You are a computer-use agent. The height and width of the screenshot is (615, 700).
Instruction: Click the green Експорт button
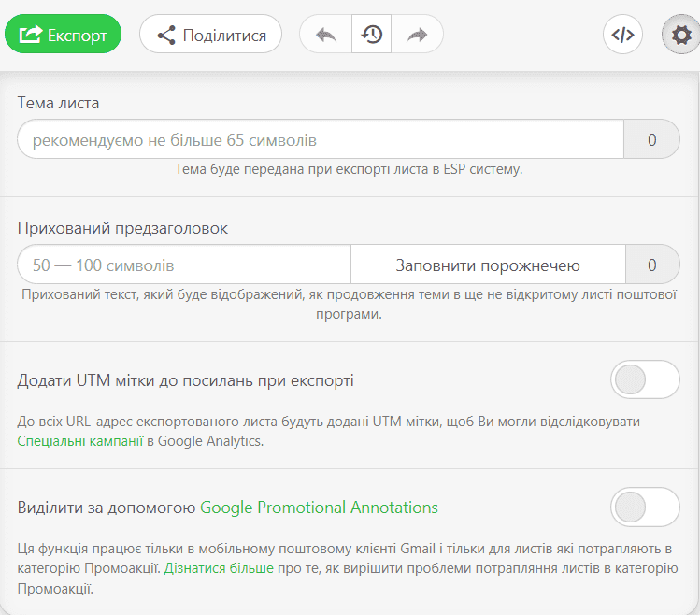pyautogui.click(x=63, y=35)
